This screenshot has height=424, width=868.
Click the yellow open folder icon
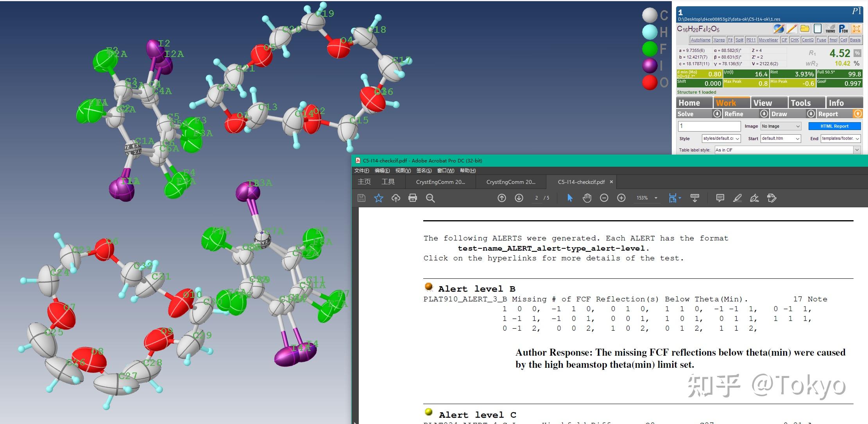tap(804, 29)
